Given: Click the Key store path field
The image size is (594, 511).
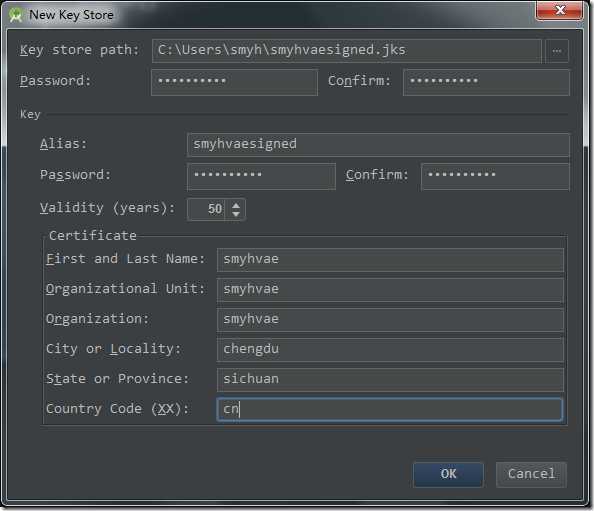Looking at the screenshot, I should tap(347, 51).
